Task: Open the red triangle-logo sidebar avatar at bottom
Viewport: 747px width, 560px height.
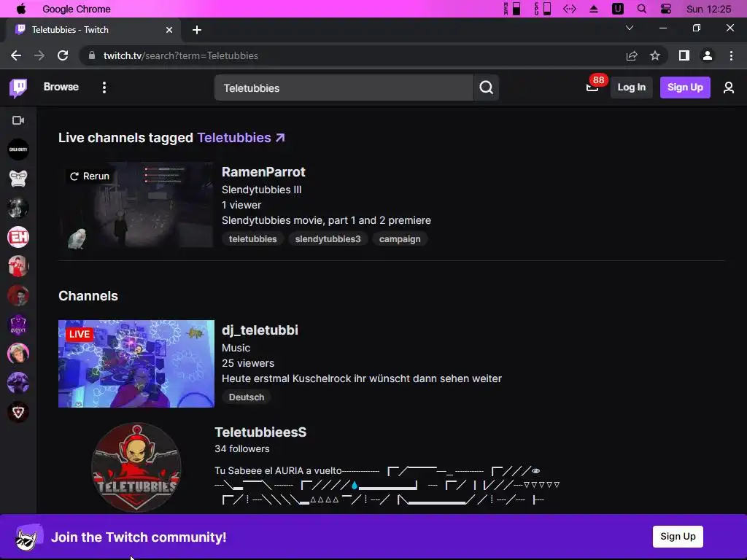Action: (x=18, y=413)
